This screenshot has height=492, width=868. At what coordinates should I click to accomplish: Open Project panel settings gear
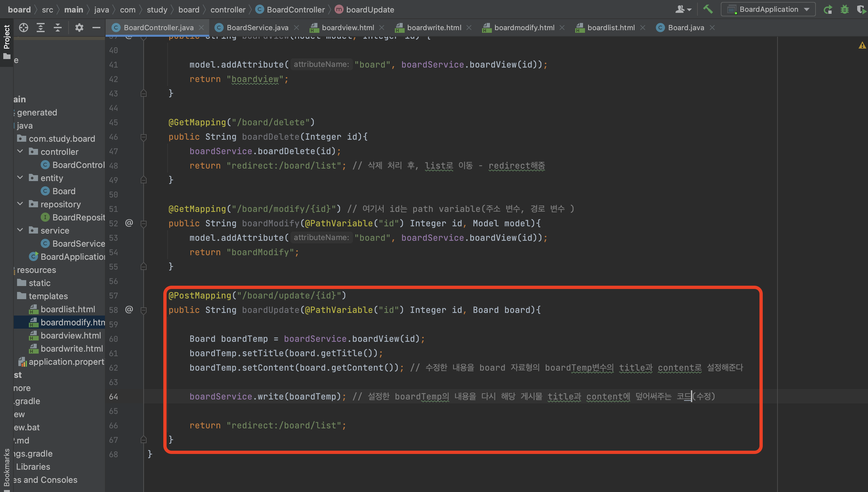tap(79, 27)
